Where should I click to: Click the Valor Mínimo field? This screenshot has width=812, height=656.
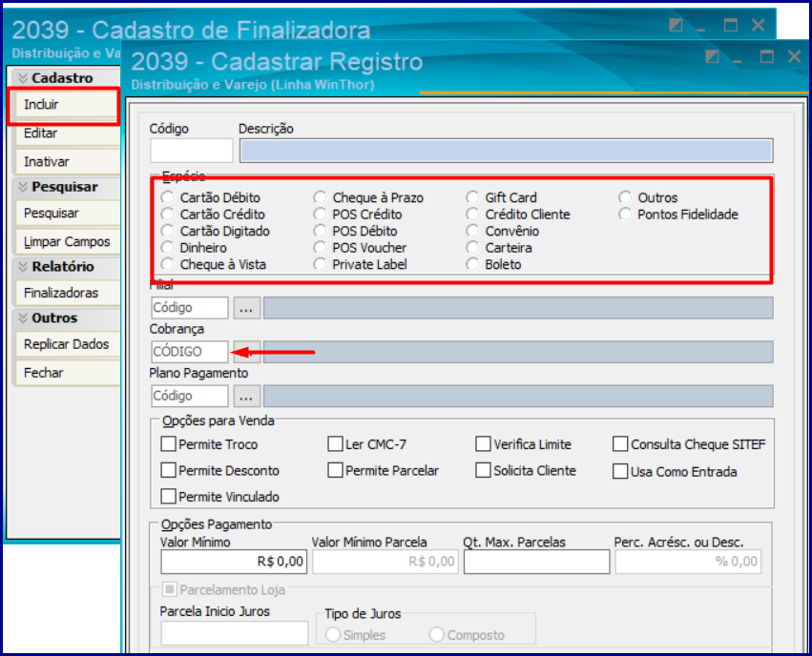pyautogui.click(x=234, y=562)
